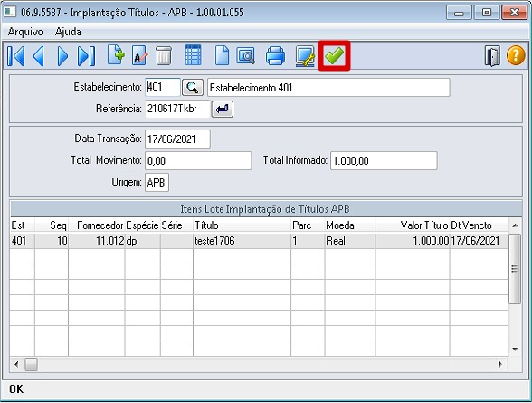The image size is (532, 403).
Task: Open the blue grid table icon
Action: tap(193, 55)
